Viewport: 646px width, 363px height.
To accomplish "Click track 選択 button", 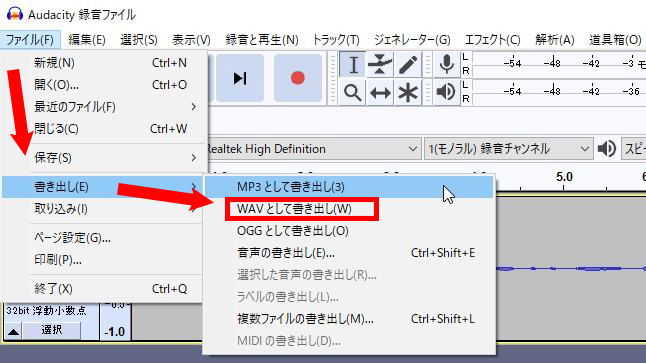I will pos(51,330).
